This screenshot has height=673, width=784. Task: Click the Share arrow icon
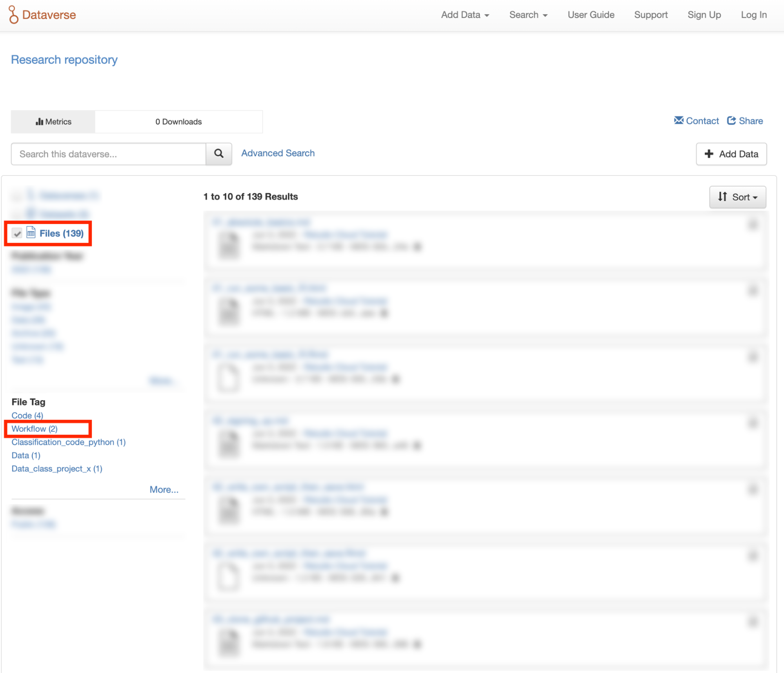point(731,120)
